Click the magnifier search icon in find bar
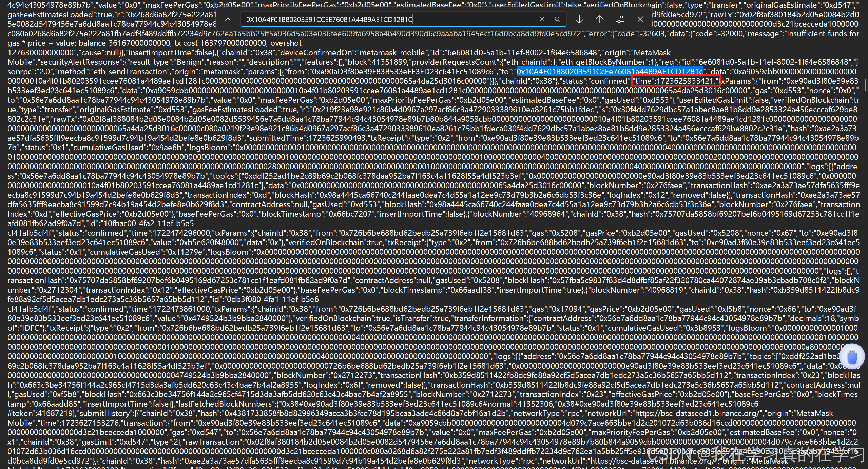868x469 pixels. (557, 19)
